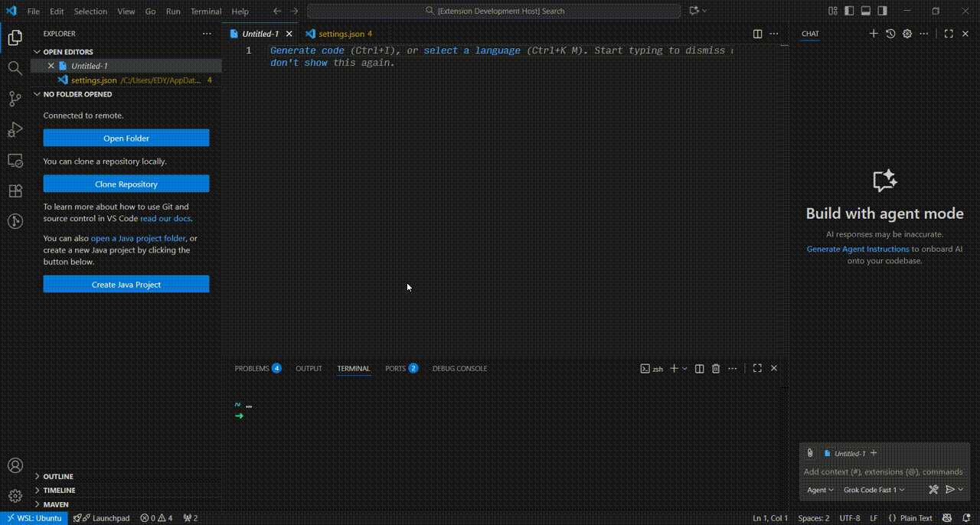Viewport: 980px width, 525px height.
Task: Split the terminal panel
Action: (699, 369)
